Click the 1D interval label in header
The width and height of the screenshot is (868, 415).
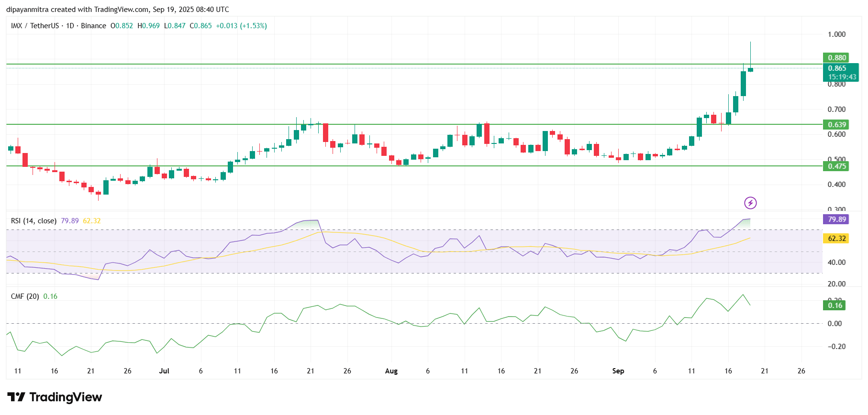pos(70,26)
